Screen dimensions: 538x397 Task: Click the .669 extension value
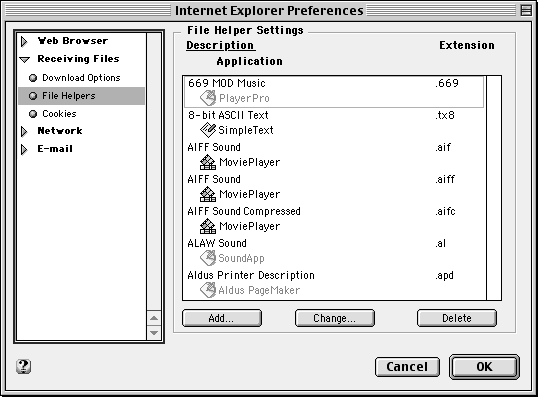(x=447, y=83)
